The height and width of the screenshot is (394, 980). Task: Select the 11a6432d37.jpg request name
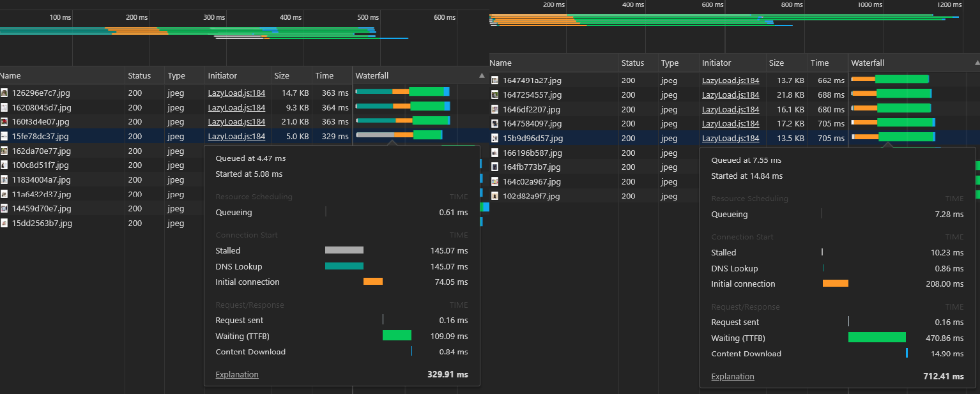[42, 194]
